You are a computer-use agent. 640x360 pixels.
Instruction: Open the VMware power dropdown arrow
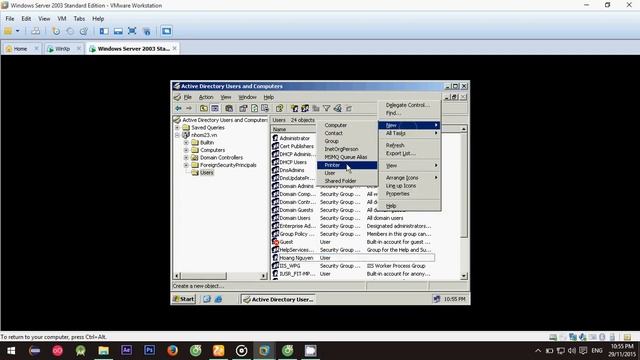[18, 31]
